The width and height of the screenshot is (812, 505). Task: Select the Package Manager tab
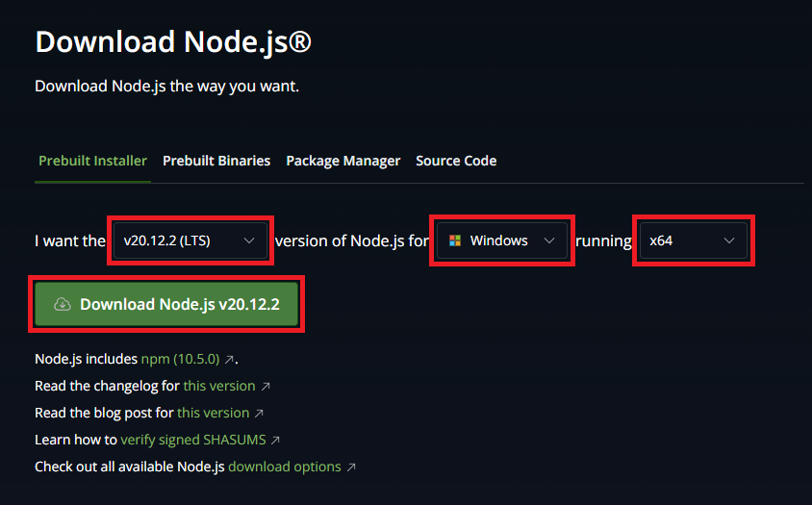click(343, 161)
